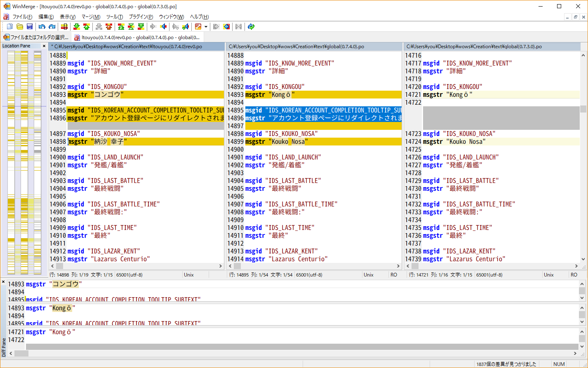Go to previous conflict icon
The width and height of the screenshot is (588, 368).
(109, 27)
